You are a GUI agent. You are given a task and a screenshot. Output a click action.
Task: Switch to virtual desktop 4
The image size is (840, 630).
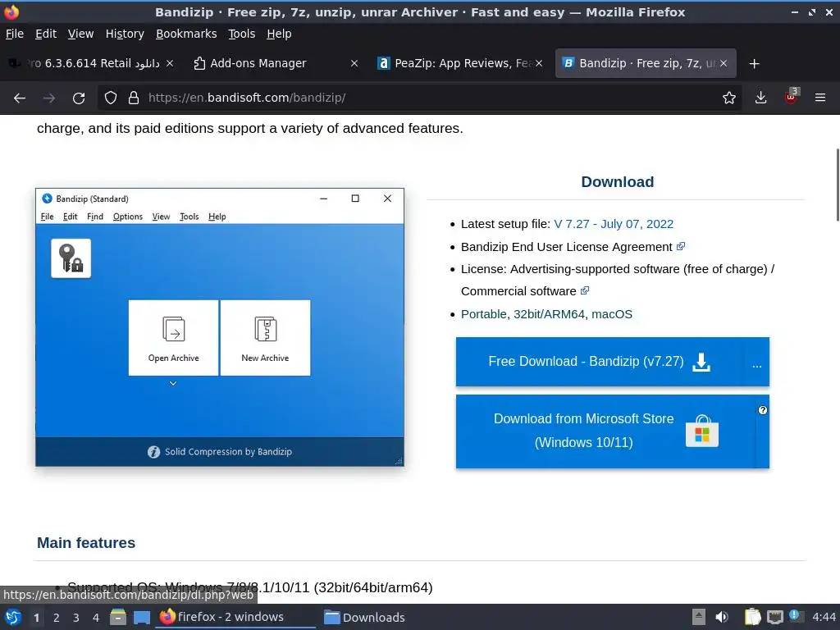(96, 618)
